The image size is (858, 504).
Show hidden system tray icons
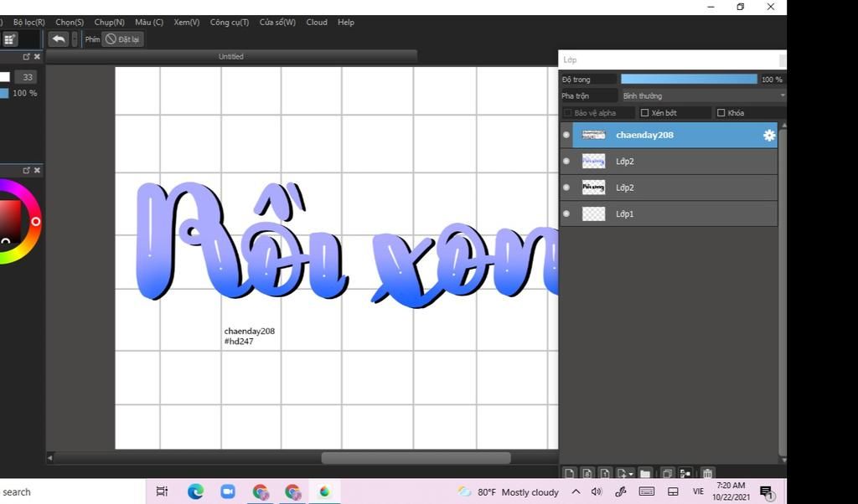[576, 491]
